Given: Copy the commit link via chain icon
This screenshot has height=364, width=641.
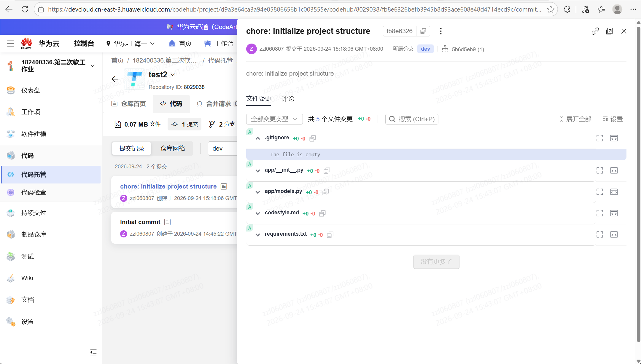Looking at the screenshot, I should pyautogui.click(x=595, y=31).
